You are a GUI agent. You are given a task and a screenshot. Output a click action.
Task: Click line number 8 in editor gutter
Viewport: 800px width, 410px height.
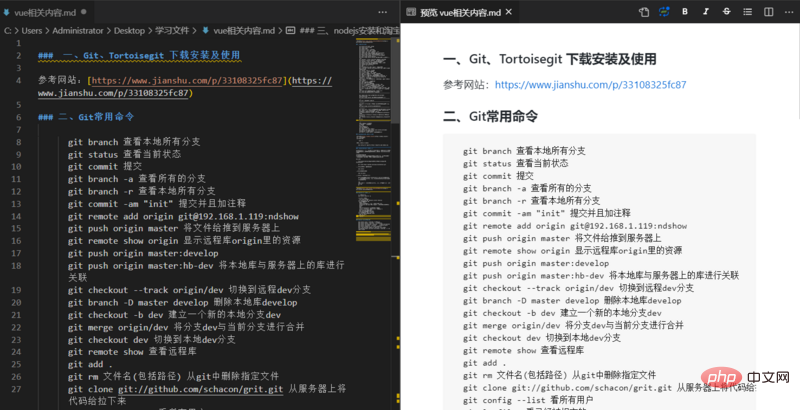point(18,142)
